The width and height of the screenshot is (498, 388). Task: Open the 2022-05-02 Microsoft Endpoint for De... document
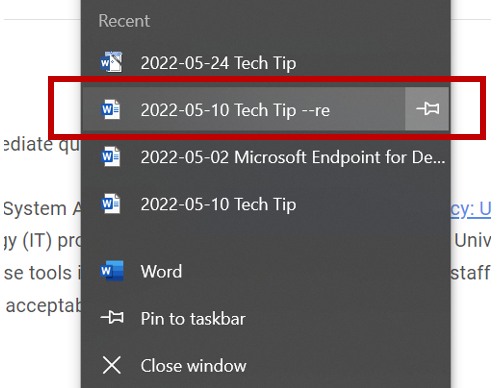[x=266, y=157]
